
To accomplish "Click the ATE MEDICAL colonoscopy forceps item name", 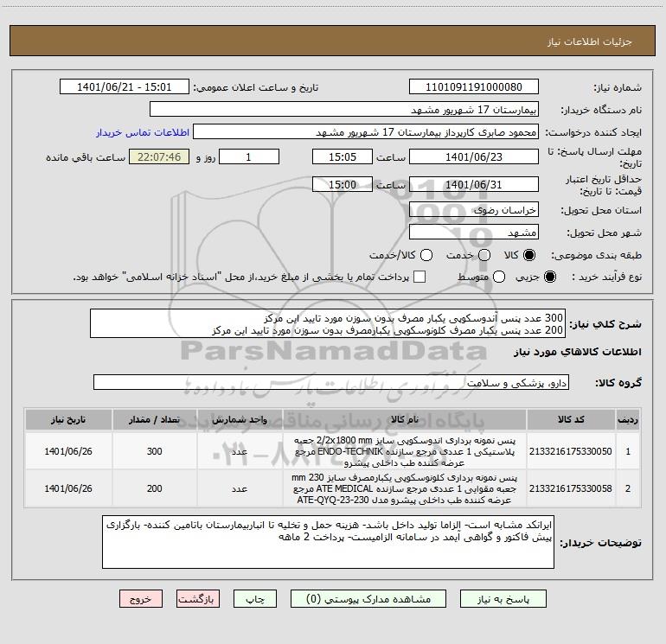I will (405, 488).
